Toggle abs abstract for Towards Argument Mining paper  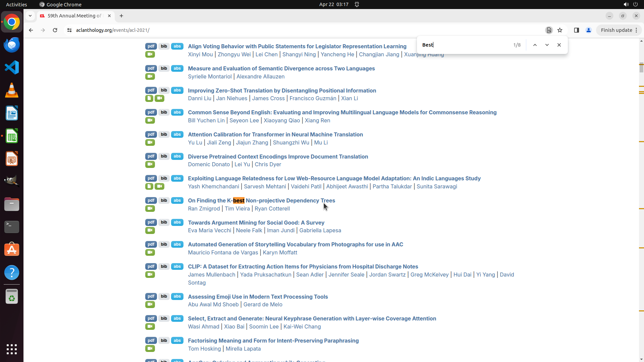(x=177, y=222)
